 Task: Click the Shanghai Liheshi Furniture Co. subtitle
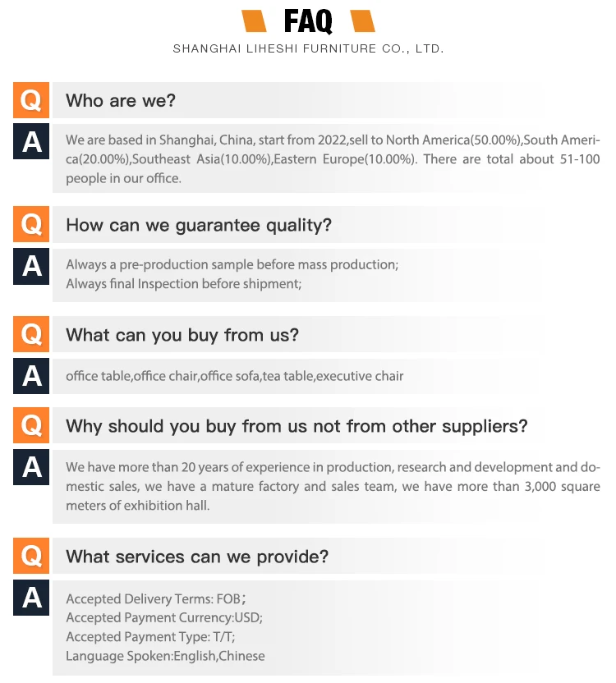[308, 48]
